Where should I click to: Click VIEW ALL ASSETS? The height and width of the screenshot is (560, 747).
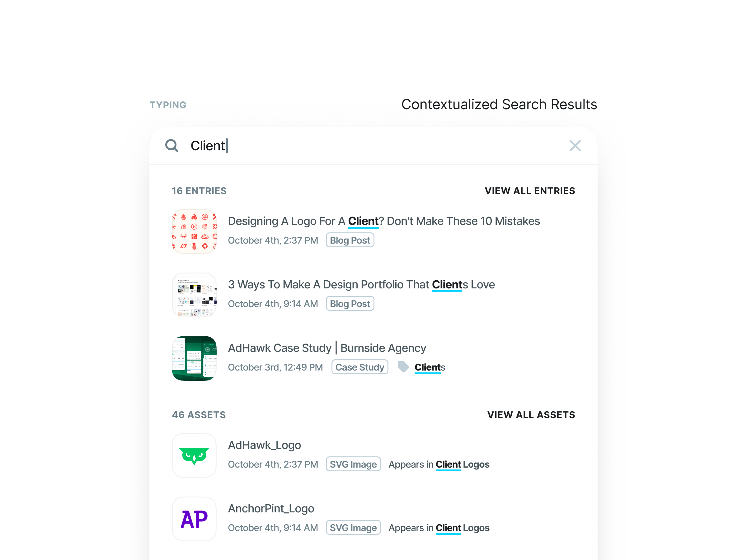(531, 415)
